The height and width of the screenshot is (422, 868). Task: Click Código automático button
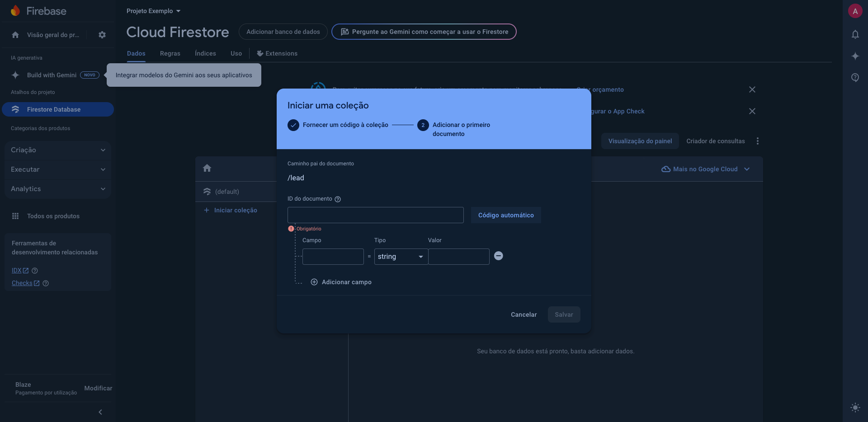(506, 215)
